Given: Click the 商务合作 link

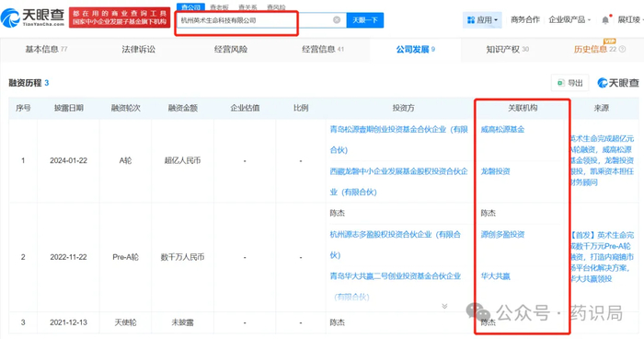Looking at the screenshot, I should (525, 19).
